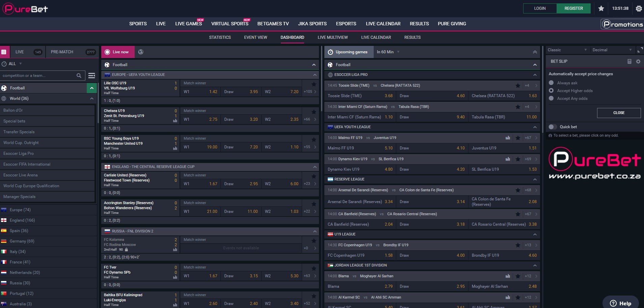Favorite the Toosie Slide vs Chelsea star
644x308 pixels.
(x=518, y=86)
